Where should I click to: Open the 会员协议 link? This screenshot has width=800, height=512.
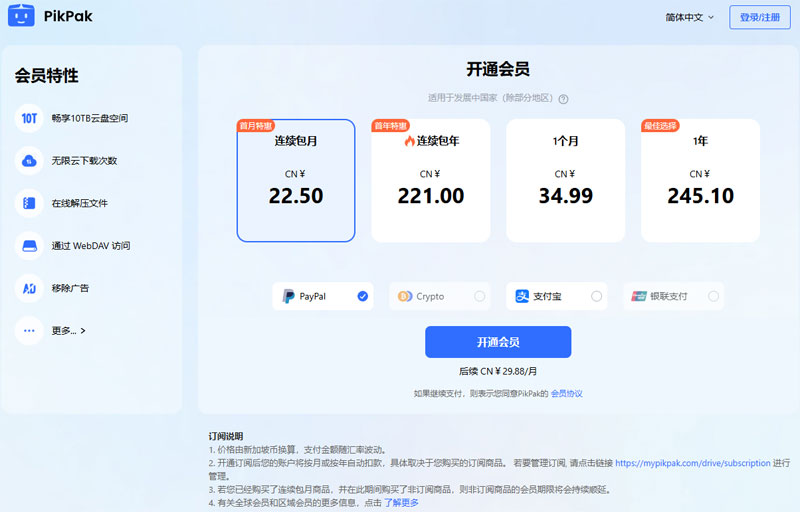tap(566, 394)
